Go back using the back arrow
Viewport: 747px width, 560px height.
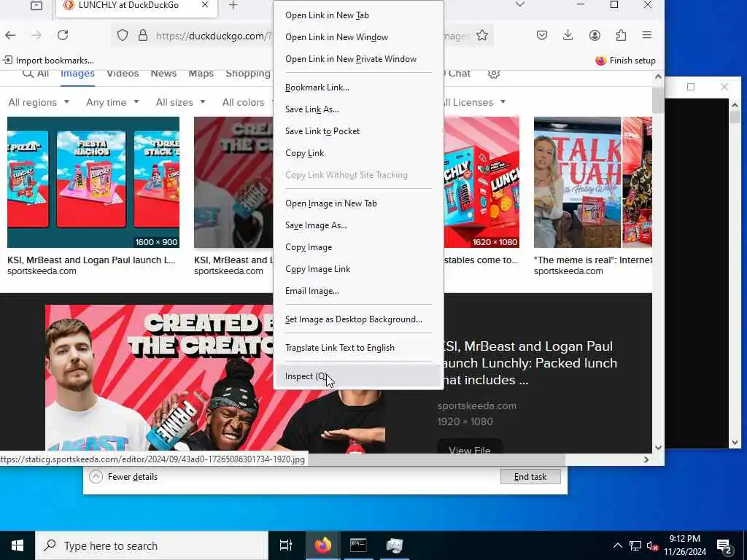click(x=10, y=35)
